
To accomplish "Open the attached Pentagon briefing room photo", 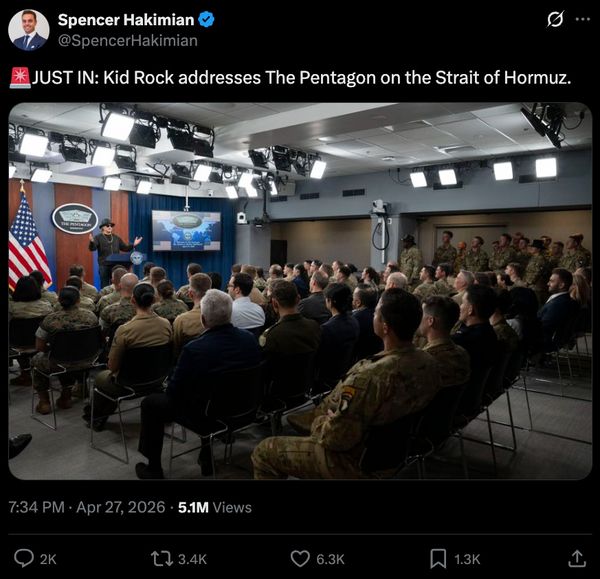I will click(300, 291).
